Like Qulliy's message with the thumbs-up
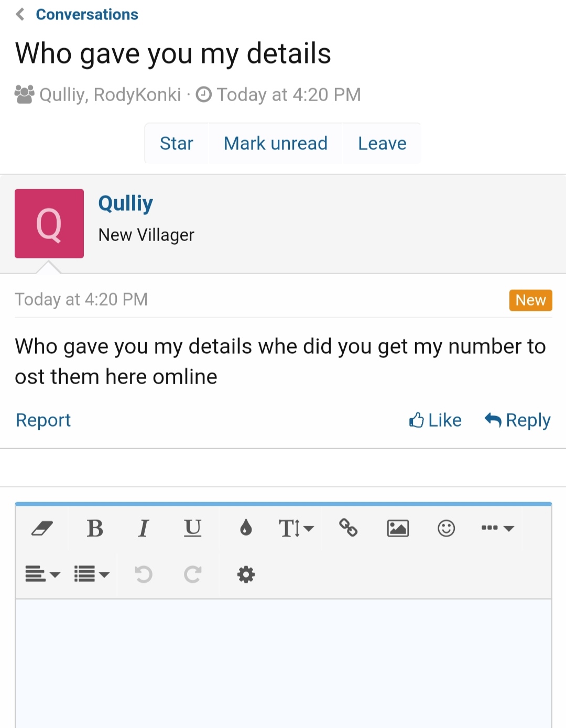Viewport: 566px width, 728px height. (x=435, y=420)
